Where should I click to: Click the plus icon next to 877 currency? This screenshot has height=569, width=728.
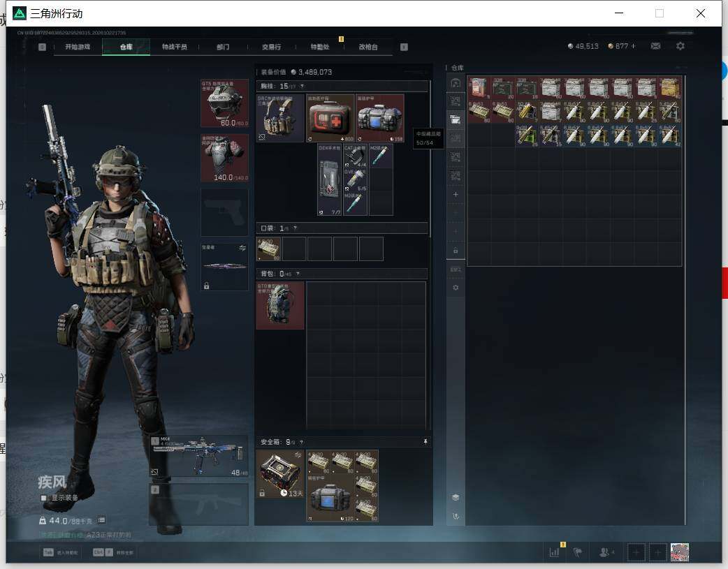click(633, 46)
